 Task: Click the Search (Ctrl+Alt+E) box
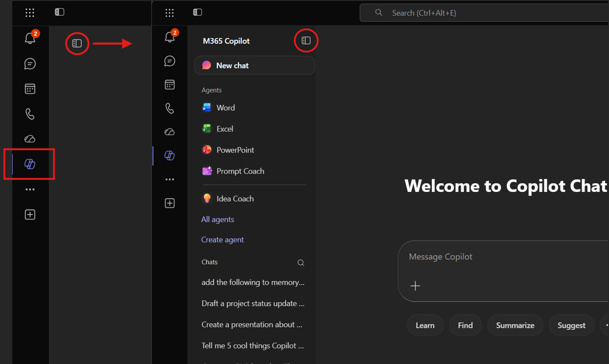pyautogui.click(x=484, y=13)
